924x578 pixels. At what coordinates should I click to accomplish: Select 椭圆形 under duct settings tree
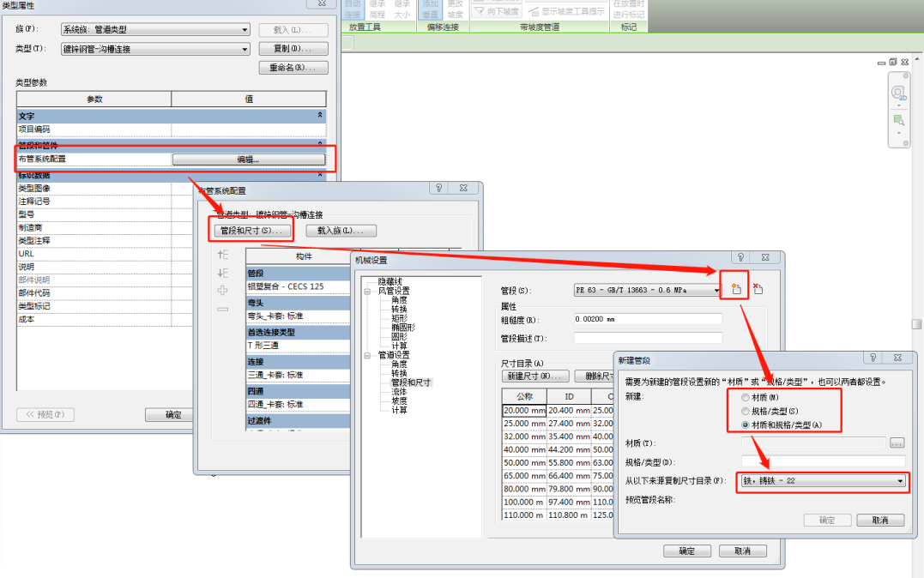click(403, 327)
